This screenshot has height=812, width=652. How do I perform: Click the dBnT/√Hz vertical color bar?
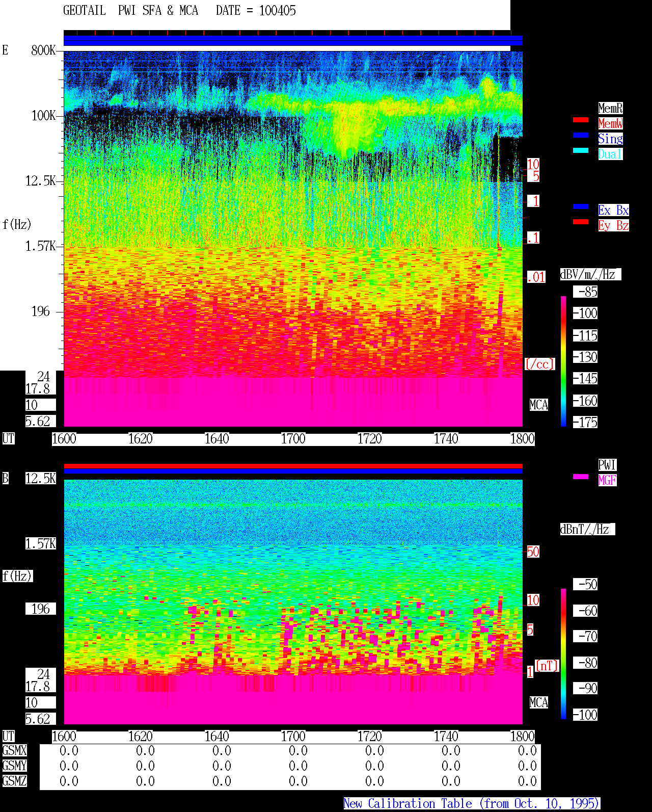pos(563,654)
